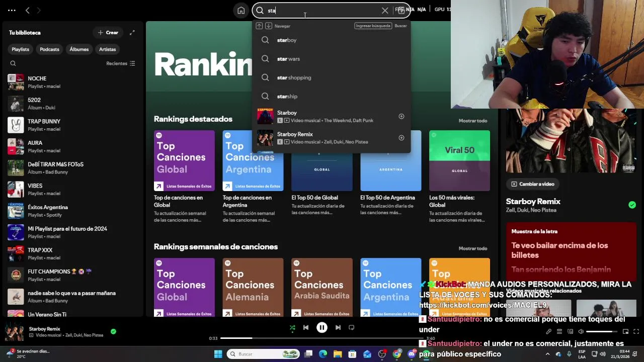Screen dimensions: 644x362
Task: Toggle saved checkmark beside the side panel Starboy Remix title
Action: pyautogui.click(x=632, y=205)
